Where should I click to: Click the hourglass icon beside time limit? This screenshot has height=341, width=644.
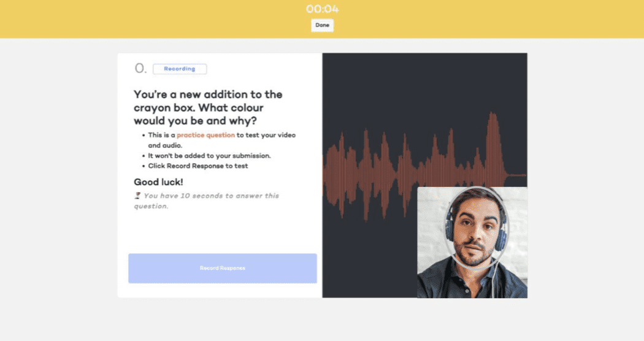tap(137, 196)
